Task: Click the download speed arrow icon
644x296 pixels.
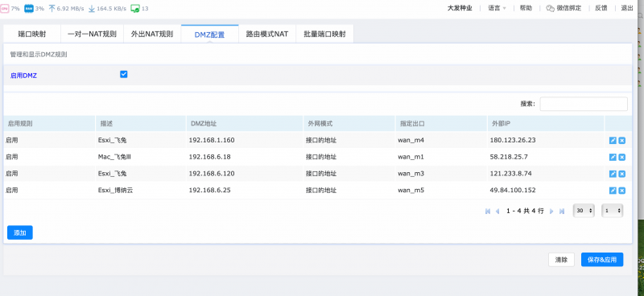Action: pyautogui.click(x=92, y=8)
